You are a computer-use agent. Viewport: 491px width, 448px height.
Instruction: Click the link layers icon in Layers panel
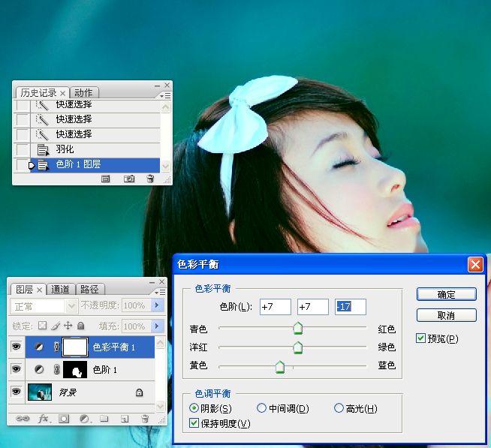(23, 418)
